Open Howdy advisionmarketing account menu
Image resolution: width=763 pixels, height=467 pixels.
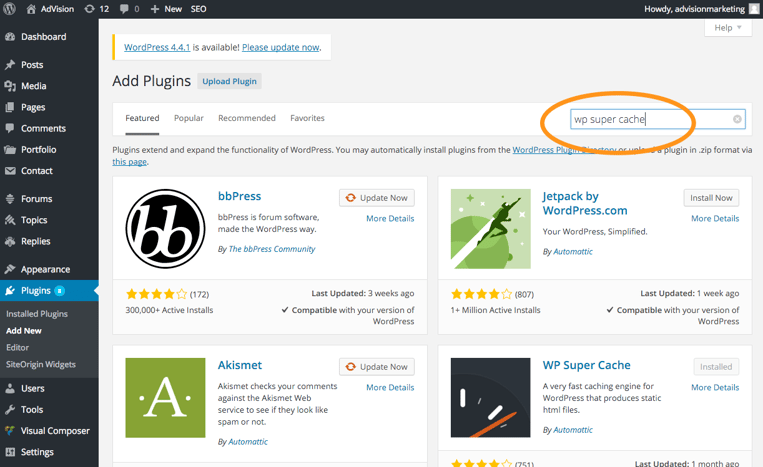pos(694,9)
